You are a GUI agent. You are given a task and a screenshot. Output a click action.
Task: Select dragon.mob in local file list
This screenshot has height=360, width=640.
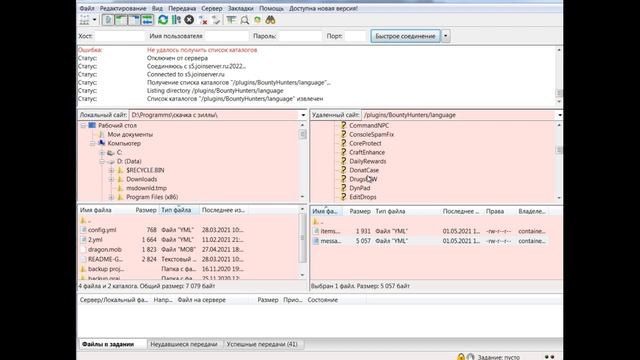pyautogui.click(x=105, y=249)
